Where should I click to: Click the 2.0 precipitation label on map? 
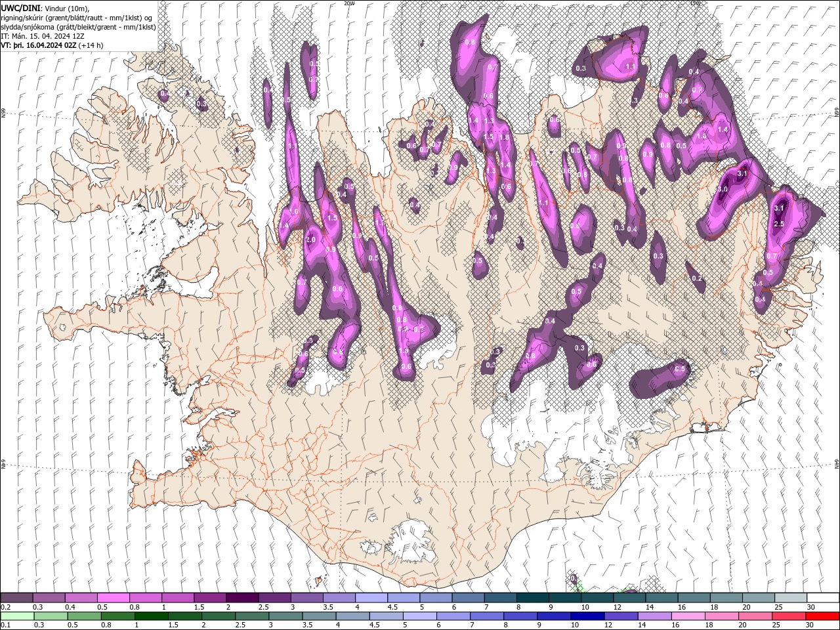click(x=311, y=240)
